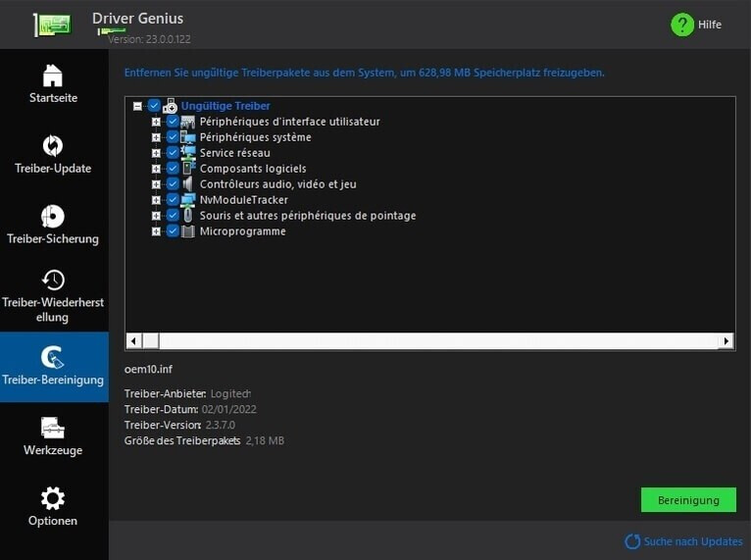This screenshot has width=751, height=560.
Task: Uncheck the Ungültige Treiber root checkbox
Action: pos(154,106)
